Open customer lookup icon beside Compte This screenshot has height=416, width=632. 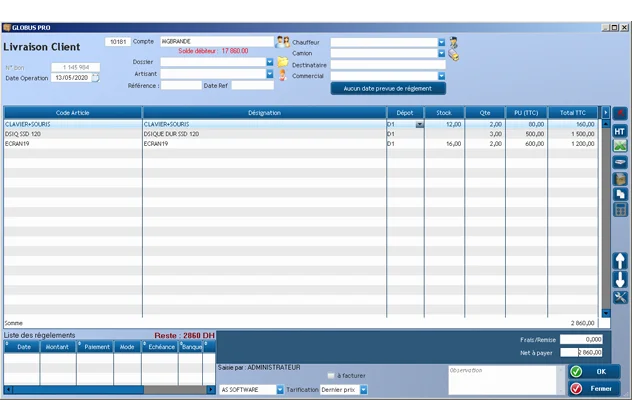283,42
